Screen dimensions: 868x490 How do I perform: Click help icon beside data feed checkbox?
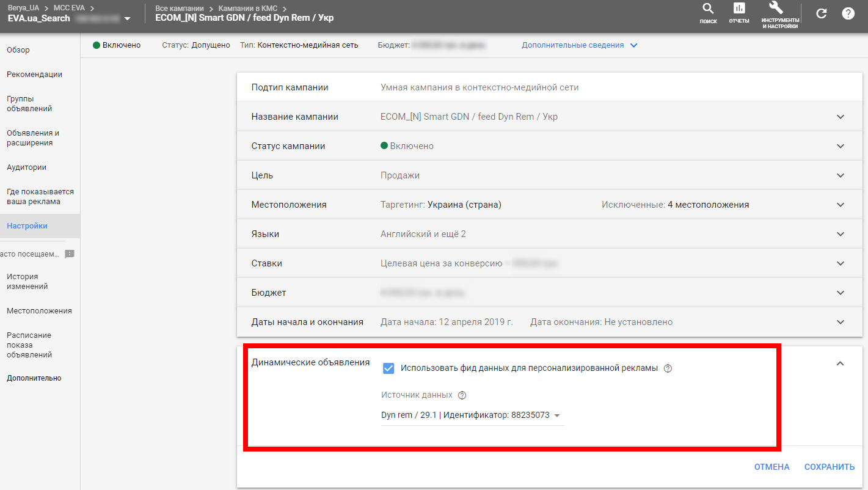click(x=668, y=368)
